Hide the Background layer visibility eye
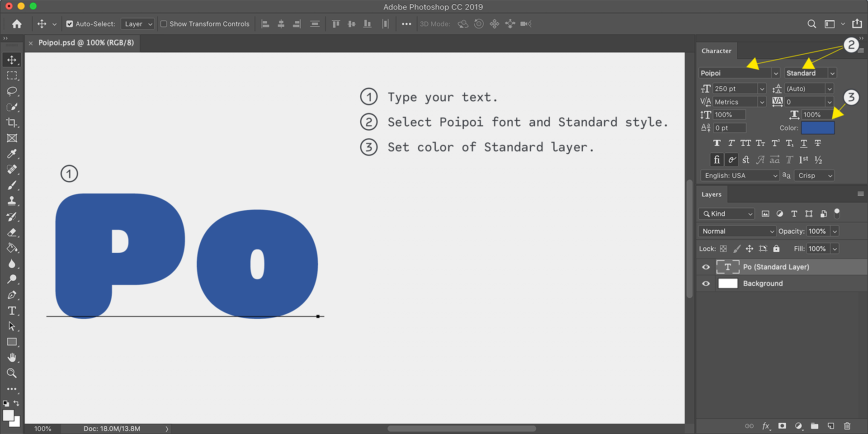The width and height of the screenshot is (868, 434). 706,283
